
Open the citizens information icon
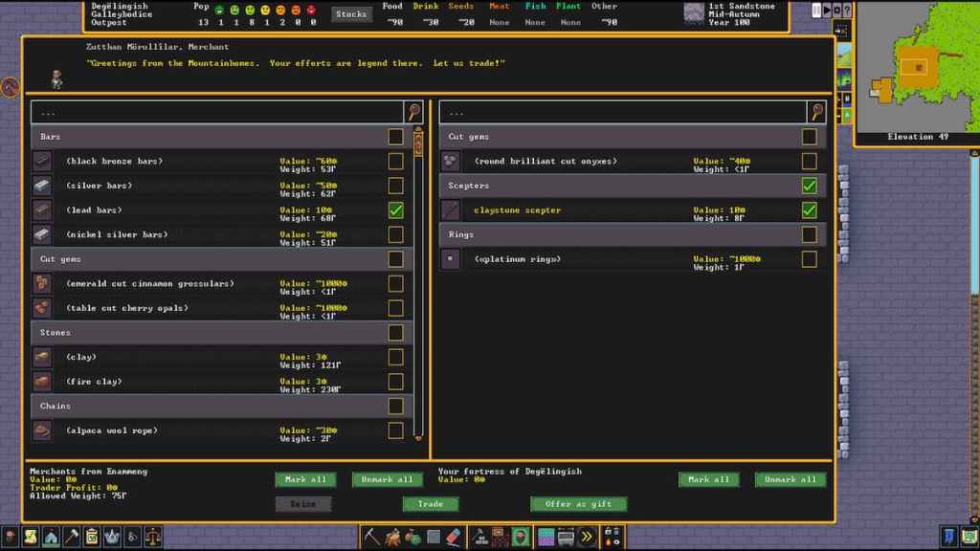point(10,537)
